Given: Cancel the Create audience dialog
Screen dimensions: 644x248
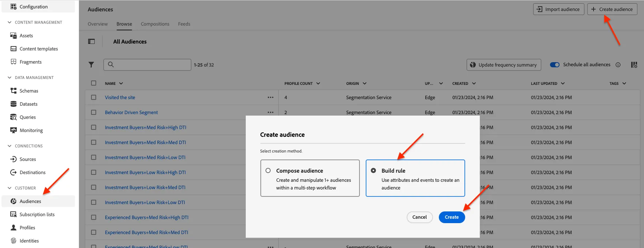Looking at the screenshot, I should click(419, 217).
